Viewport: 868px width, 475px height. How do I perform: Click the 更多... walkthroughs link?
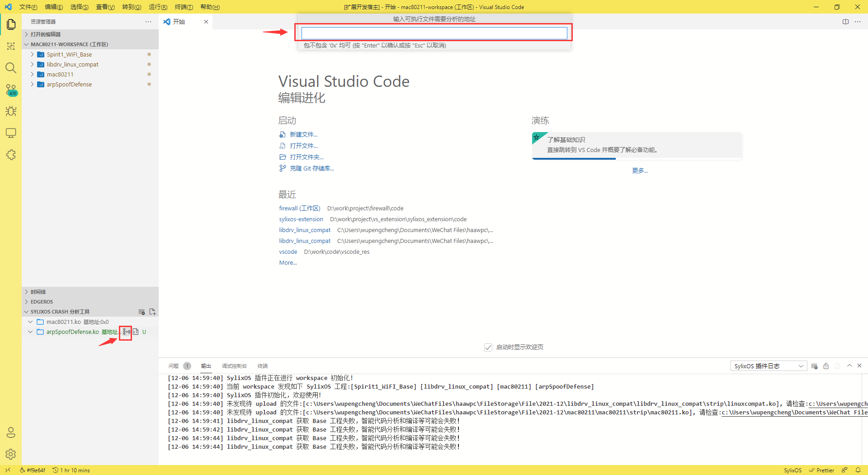pyautogui.click(x=640, y=171)
